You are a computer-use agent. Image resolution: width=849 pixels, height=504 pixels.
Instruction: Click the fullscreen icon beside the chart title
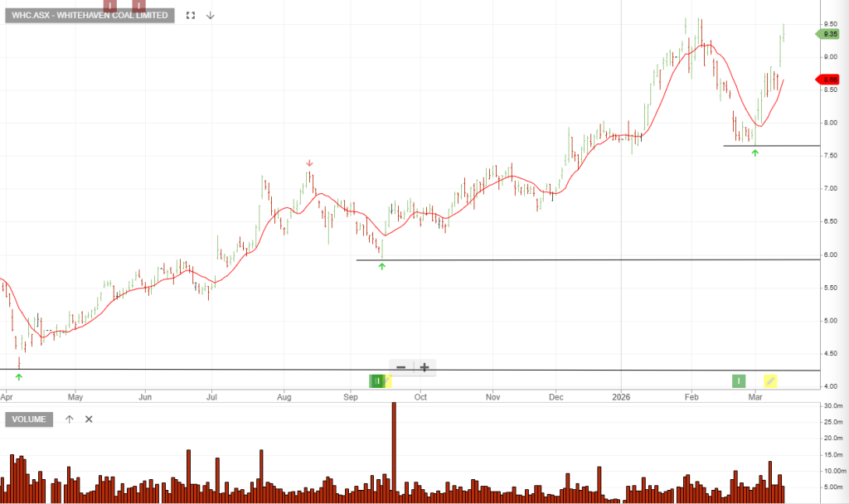192,15
